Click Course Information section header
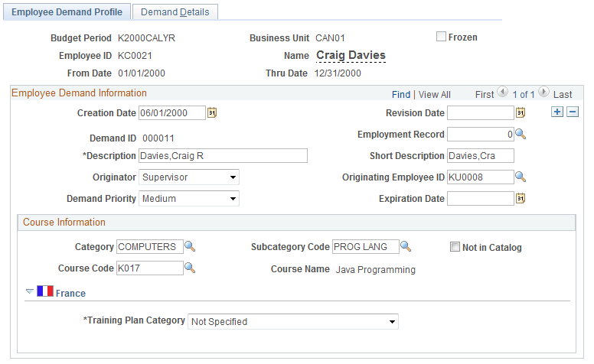The height and width of the screenshot is (364, 594). coord(64,222)
